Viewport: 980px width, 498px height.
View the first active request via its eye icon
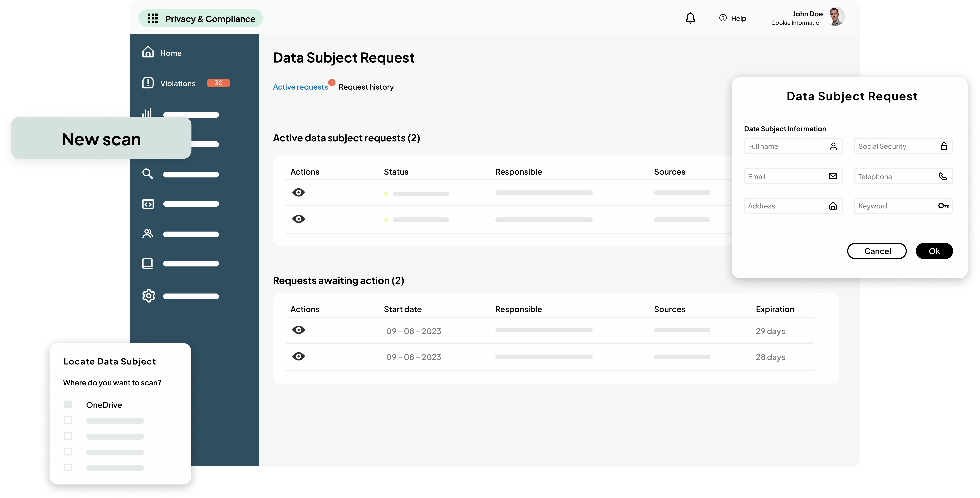[x=299, y=192]
